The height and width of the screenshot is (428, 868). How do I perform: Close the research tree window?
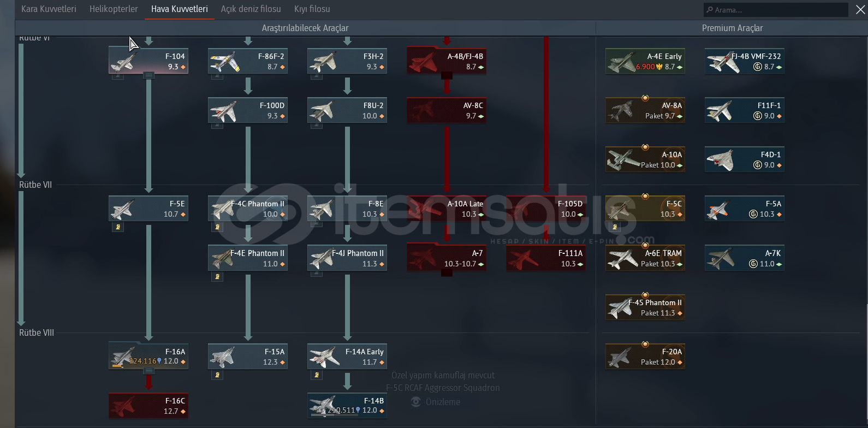click(860, 10)
